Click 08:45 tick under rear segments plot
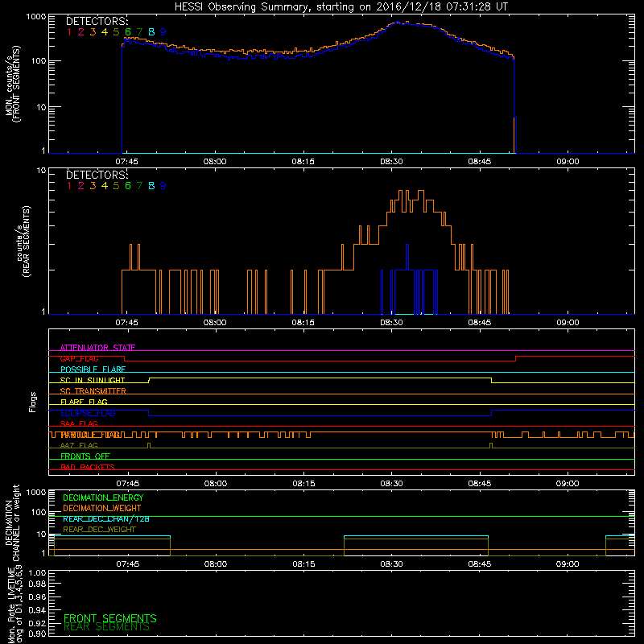 [479, 323]
